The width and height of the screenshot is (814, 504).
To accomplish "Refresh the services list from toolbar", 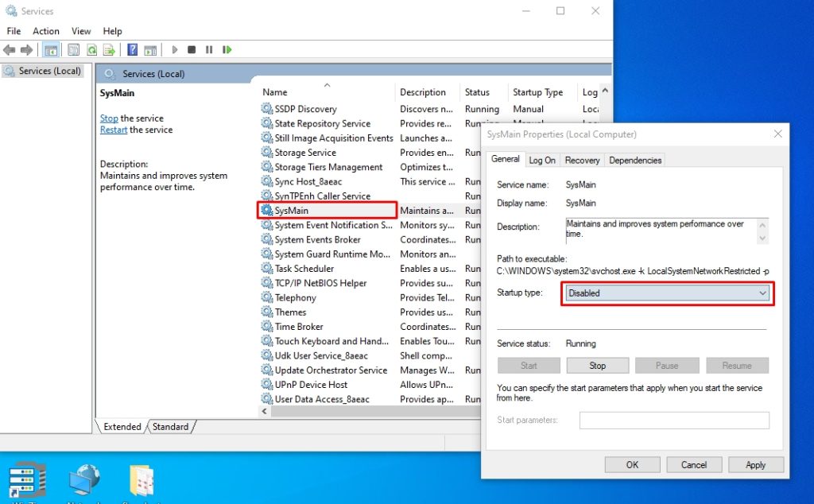I will coord(92,50).
